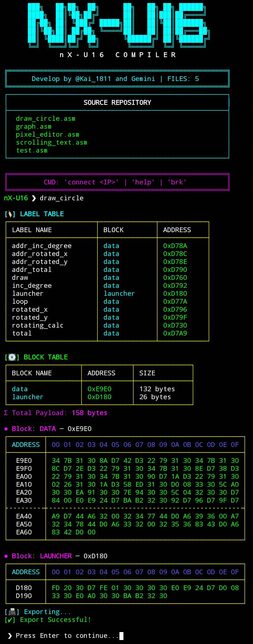Place the cursor at the blinking terminal caret
This screenshot has width=253, height=644.
pos(121,636)
